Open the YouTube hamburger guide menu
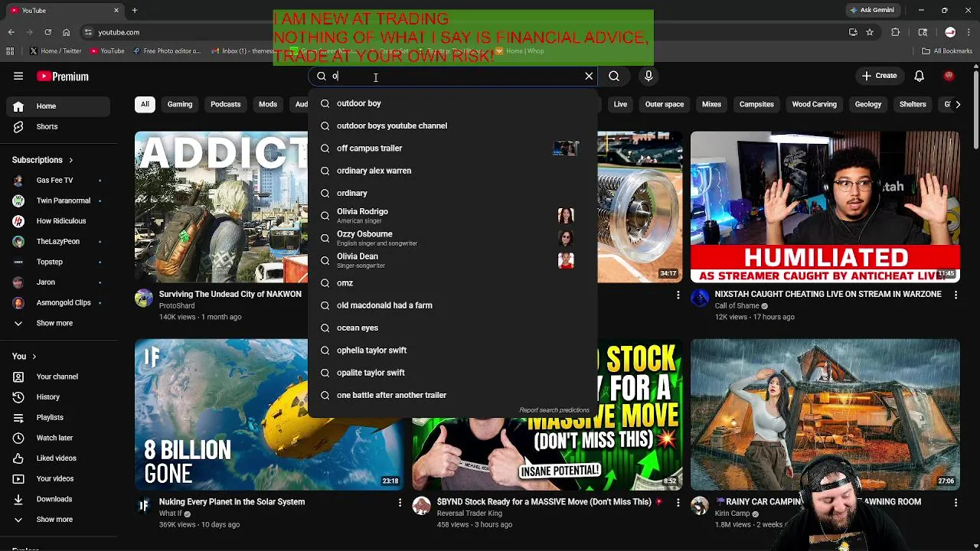This screenshot has height=551, width=980. [18, 77]
